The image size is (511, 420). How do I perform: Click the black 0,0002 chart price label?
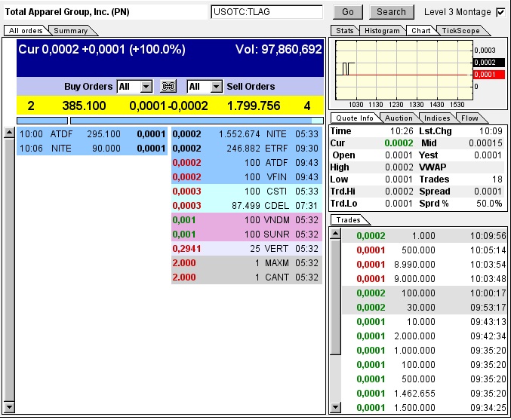click(x=489, y=62)
